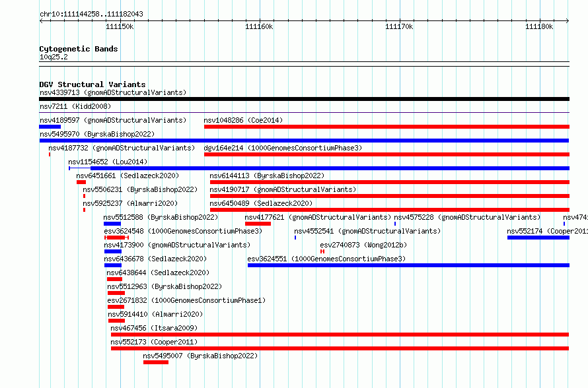Click nsv467456 (Itsara2009) label
This screenshot has width=588, height=388.
point(154,328)
